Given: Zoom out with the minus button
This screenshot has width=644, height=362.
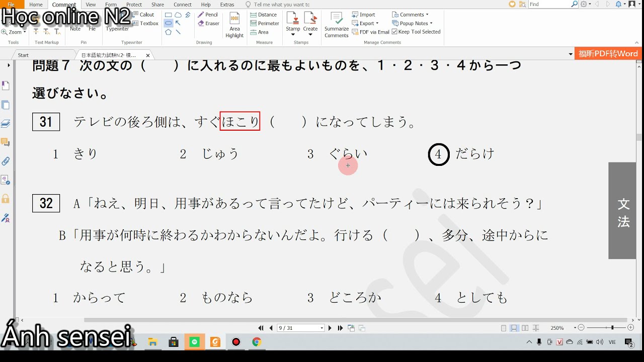Looking at the screenshot, I should tap(581, 328).
